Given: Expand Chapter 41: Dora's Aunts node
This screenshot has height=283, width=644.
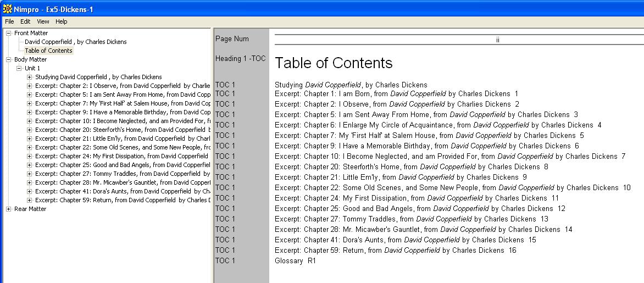Looking at the screenshot, I should [x=29, y=191].
